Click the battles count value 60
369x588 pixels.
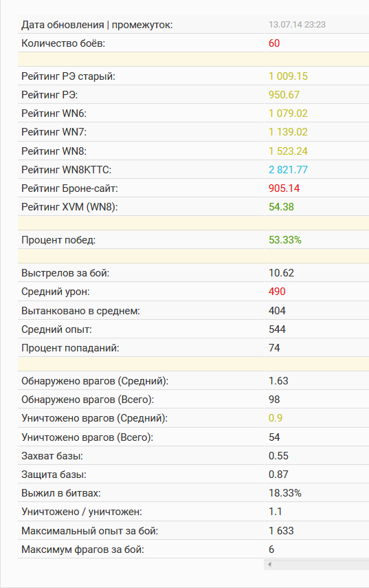pyautogui.click(x=274, y=43)
